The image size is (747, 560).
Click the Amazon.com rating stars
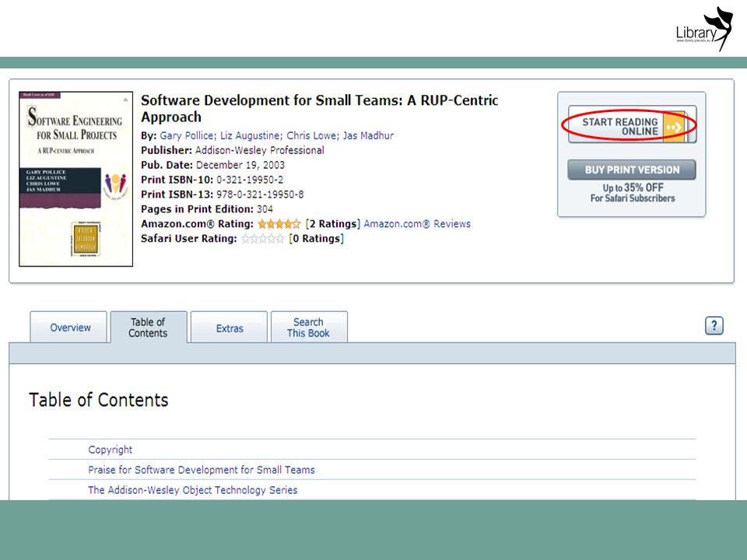click(x=279, y=224)
